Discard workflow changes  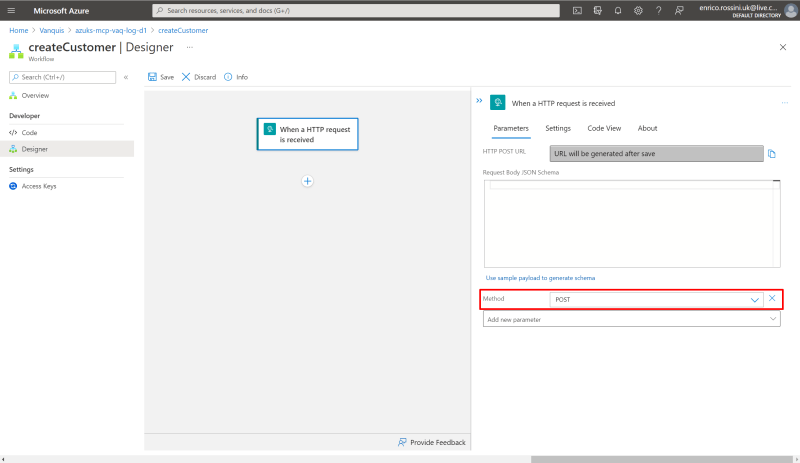[x=199, y=77]
